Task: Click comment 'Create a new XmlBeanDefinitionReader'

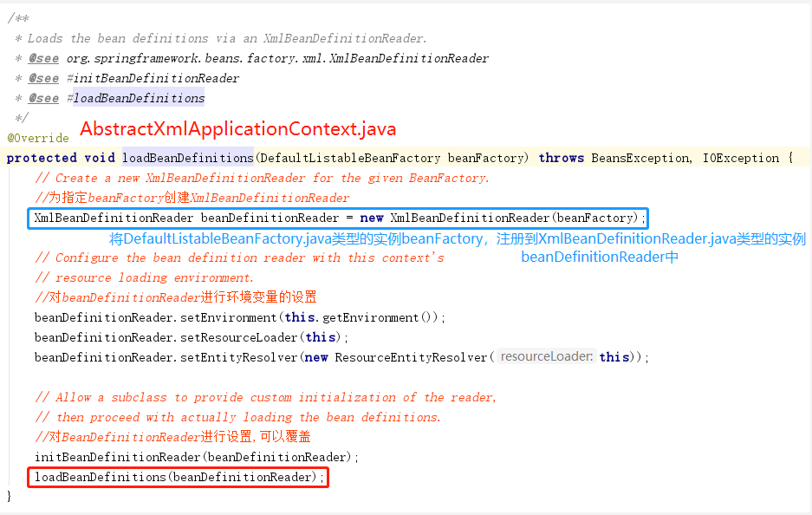Action: [x=262, y=179]
